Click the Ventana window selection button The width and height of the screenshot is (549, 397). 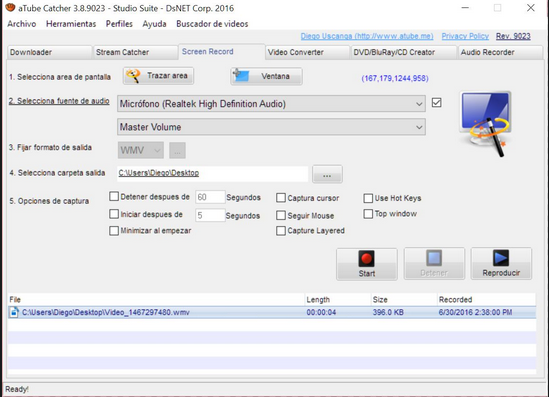266,76
